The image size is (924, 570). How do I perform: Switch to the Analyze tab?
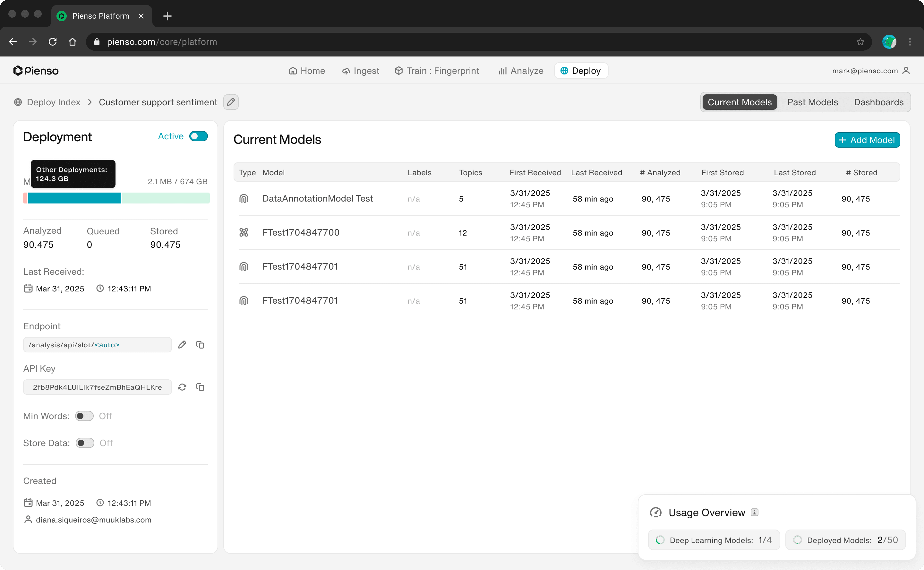(x=521, y=71)
